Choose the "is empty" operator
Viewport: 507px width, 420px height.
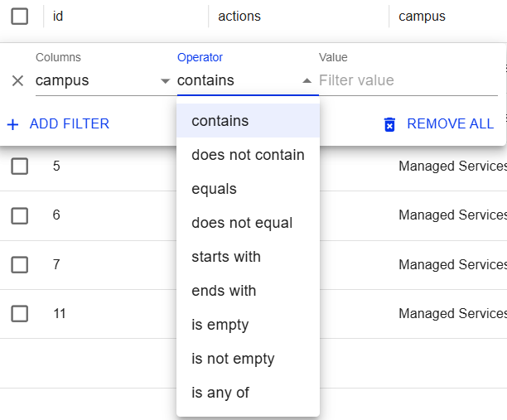220,325
